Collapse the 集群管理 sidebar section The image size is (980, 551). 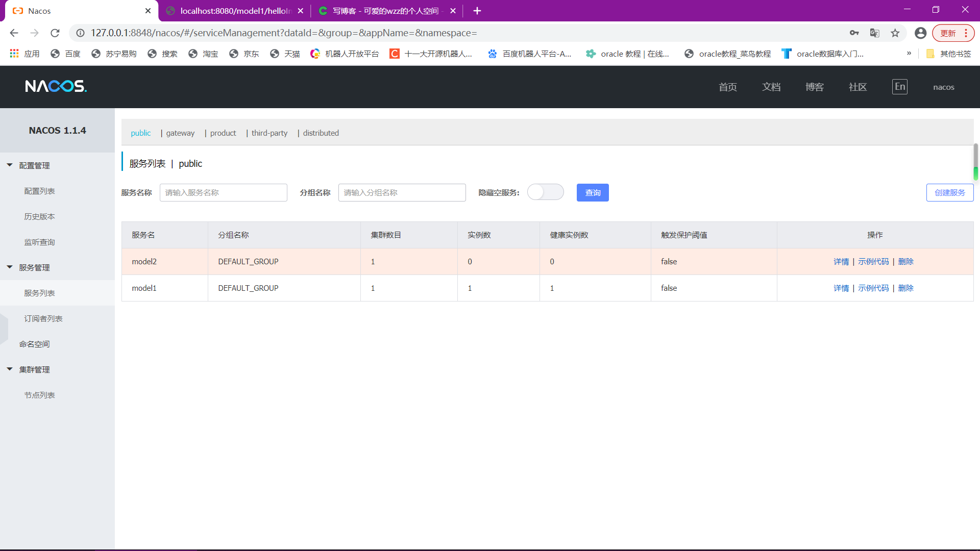[x=10, y=369]
